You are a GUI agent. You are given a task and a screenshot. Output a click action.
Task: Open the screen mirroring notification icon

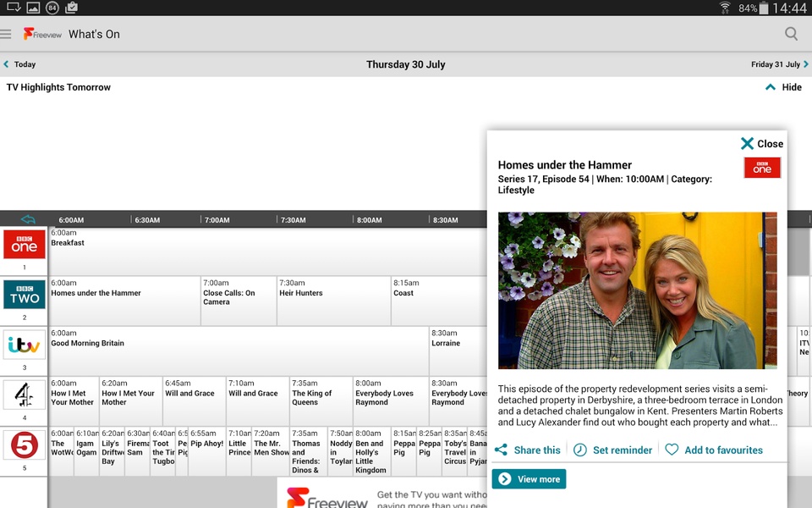[x=14, y=8]
